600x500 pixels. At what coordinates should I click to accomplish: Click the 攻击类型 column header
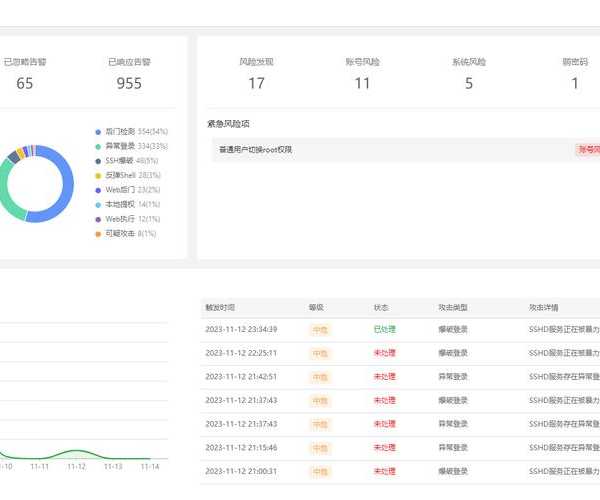click(454, 307)
